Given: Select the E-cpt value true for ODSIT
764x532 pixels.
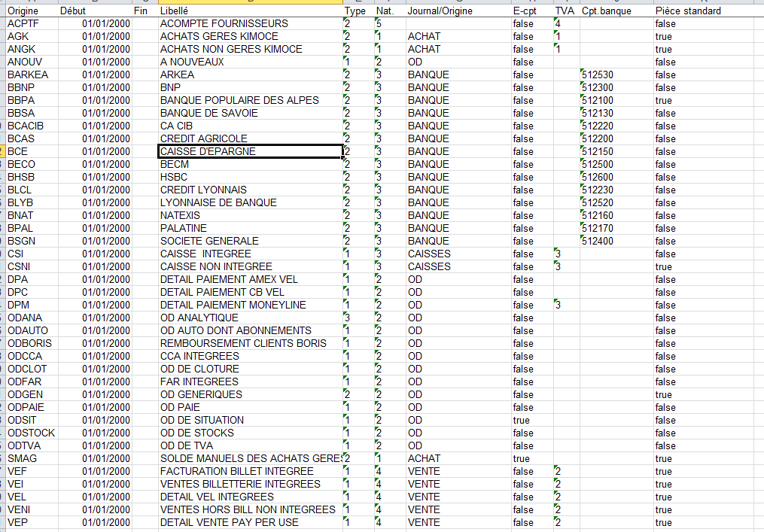Looking at the screenshot, I should pos(521,420).
